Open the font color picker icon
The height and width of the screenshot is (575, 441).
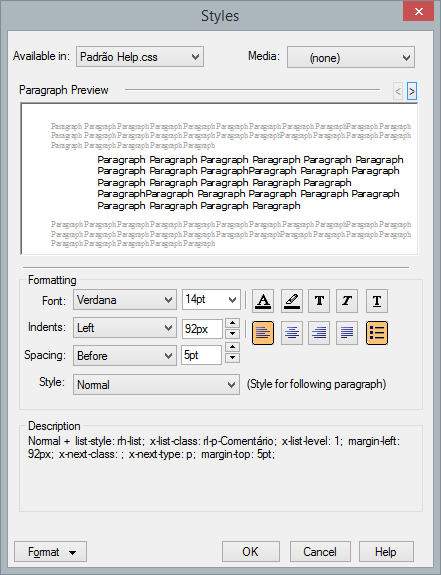click(263, 301)
